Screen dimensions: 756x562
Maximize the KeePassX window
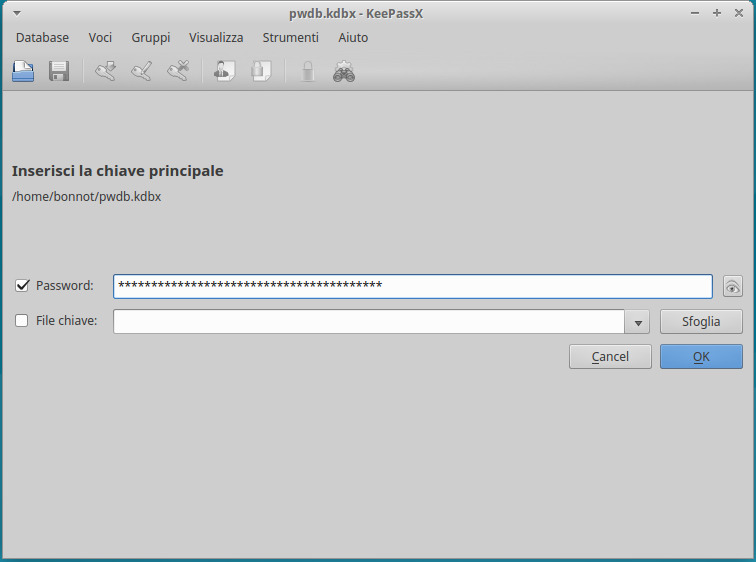717,13
